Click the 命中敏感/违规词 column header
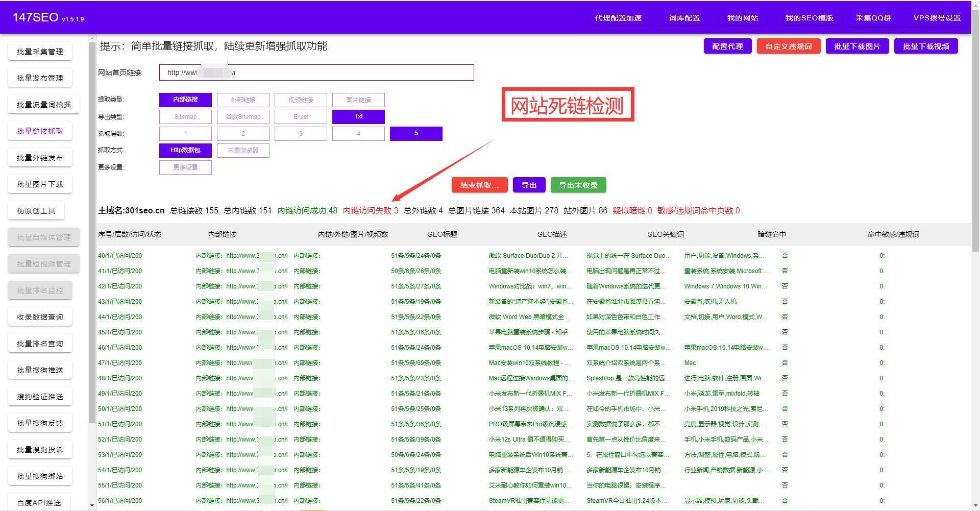980x511 pixels. (893, 234)
